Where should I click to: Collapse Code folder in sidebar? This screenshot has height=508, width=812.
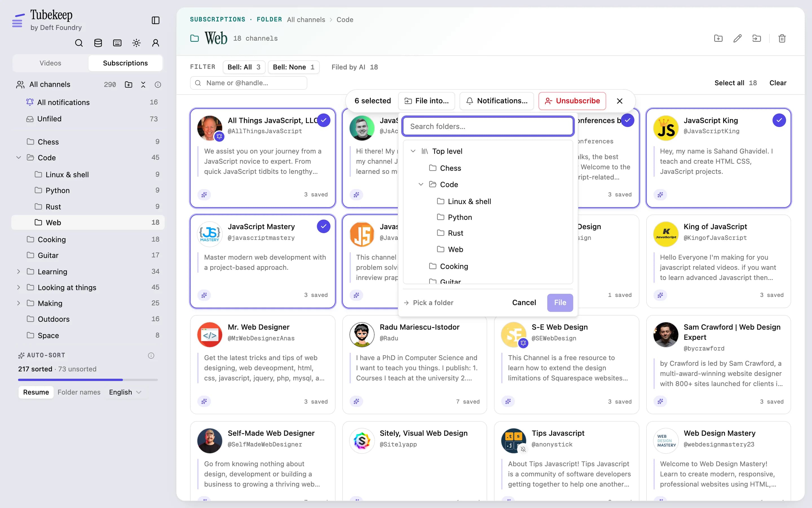tap(19, 157)
